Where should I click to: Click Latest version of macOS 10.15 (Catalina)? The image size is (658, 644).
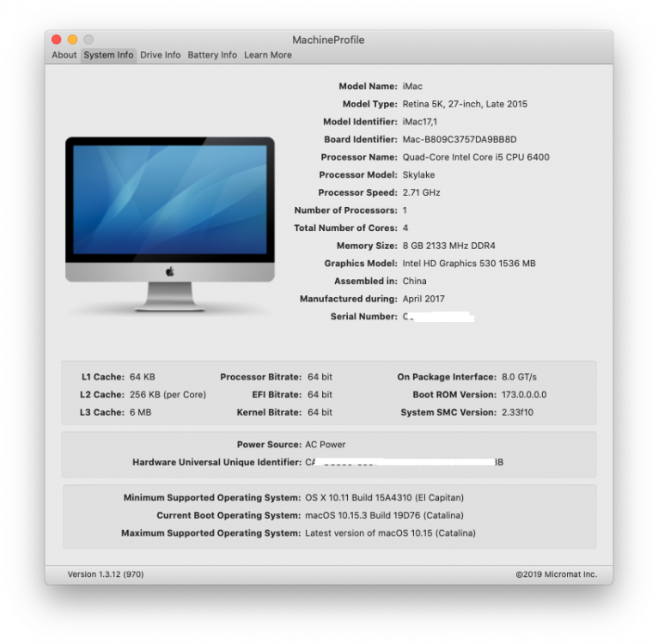point(390,533)
